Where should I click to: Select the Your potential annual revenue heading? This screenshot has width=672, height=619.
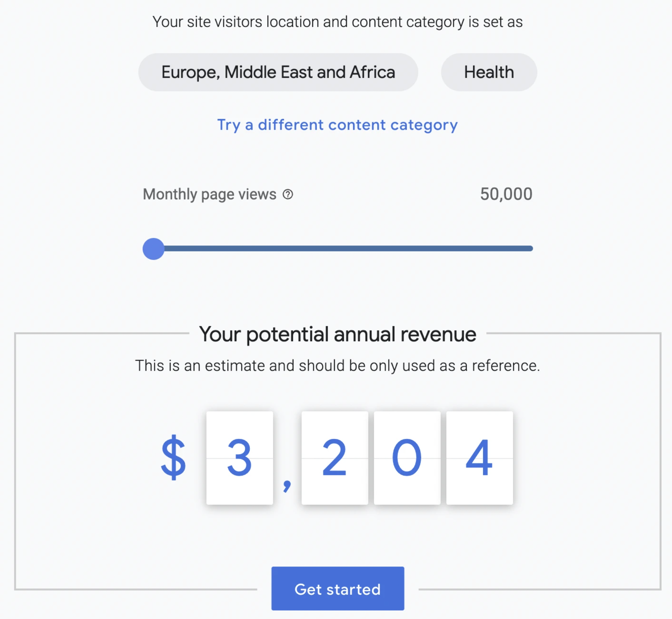(337, 334)
